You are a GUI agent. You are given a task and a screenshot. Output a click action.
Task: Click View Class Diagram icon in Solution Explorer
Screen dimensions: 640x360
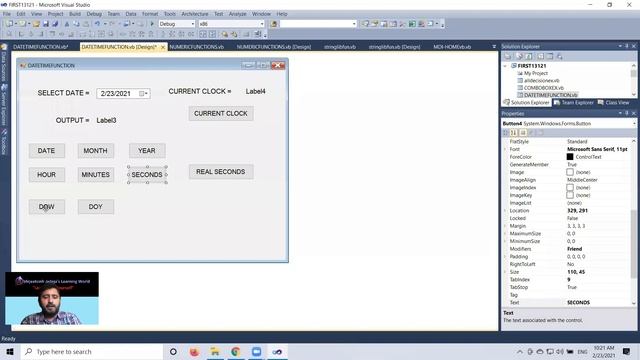[x=560, y=56]
